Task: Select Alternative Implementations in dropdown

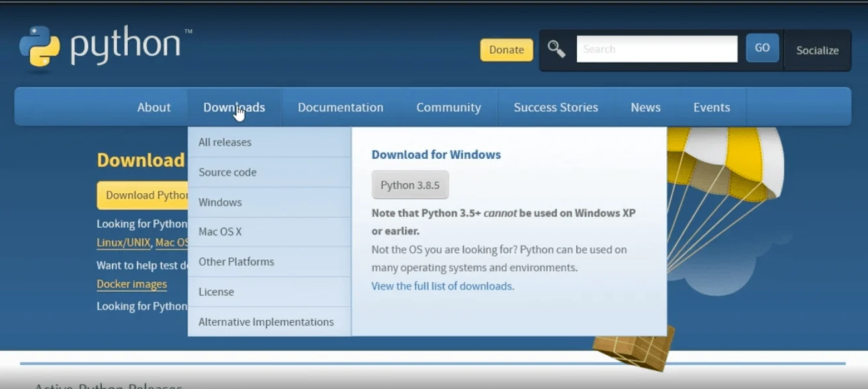Action: (269, 322)
